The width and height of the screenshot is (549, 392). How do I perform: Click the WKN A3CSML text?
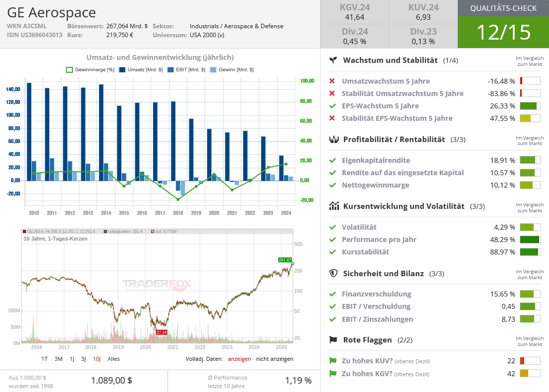click(x=27, y=26)
